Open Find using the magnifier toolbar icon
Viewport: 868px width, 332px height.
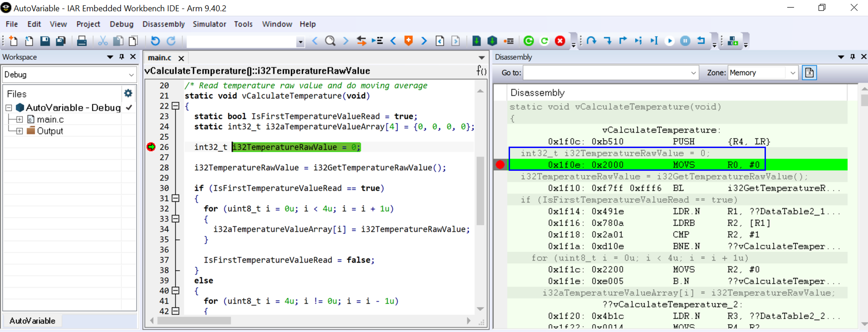pyautogui.click(x=330, y=41)
